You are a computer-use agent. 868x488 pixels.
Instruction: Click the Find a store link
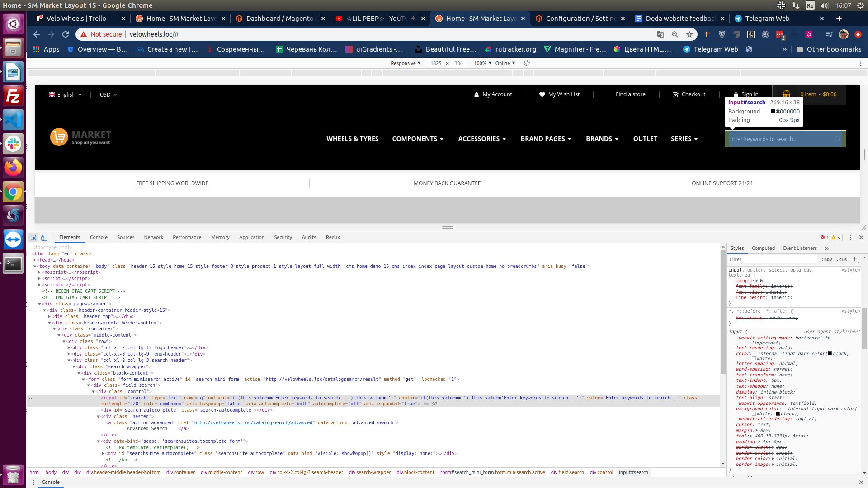630,94
